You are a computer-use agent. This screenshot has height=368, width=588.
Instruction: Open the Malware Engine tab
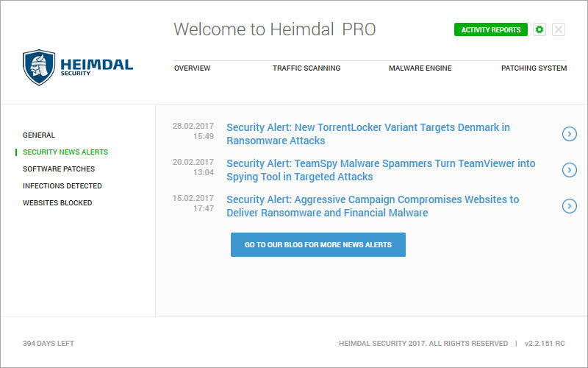pos(420,68)
